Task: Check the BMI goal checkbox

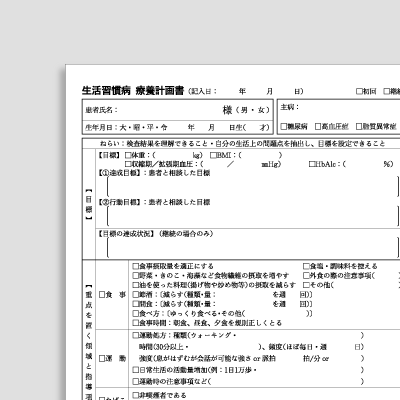Action: point(213,155)
